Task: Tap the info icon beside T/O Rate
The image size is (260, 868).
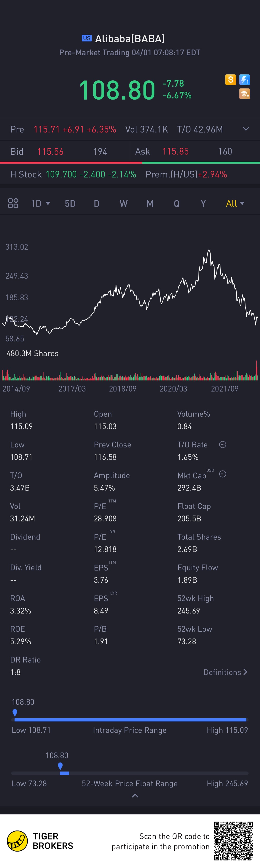Action: pyautogui.click(x=223, y=444)
